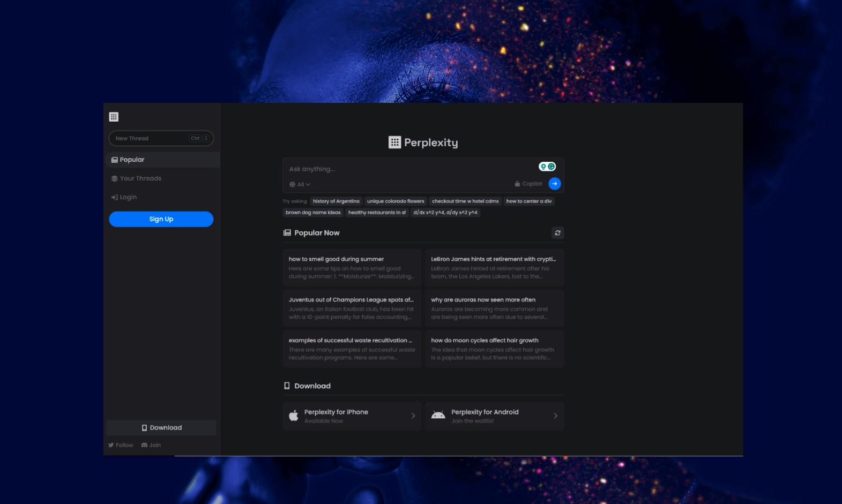Open 'how to smell good during summer' card
842x504 pixels.
point(352,267)
